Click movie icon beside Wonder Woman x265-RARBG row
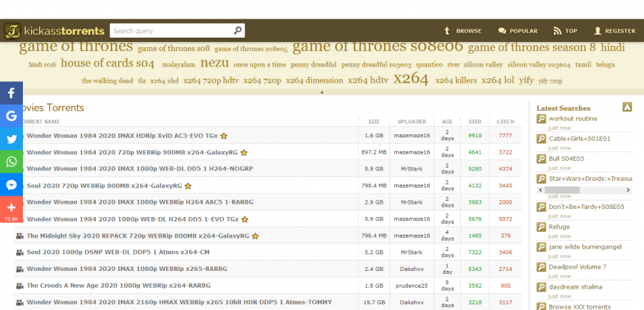 click(x=19, y=269)
